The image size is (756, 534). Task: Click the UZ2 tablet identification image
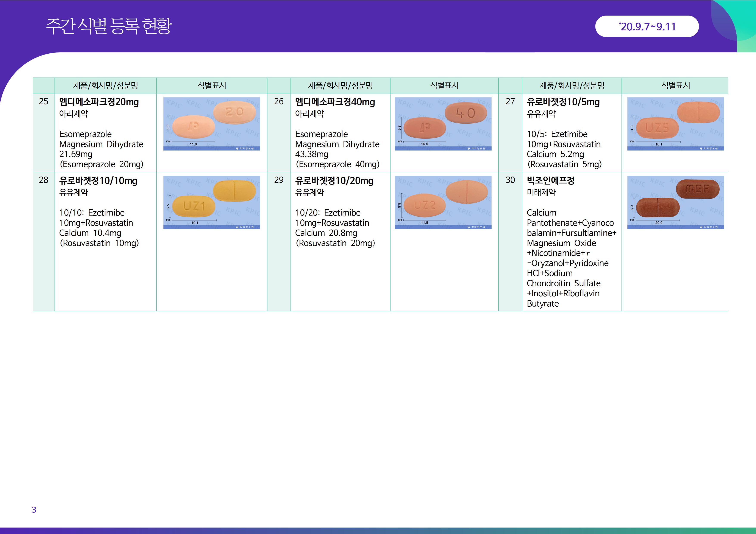[x=443, y=202]
